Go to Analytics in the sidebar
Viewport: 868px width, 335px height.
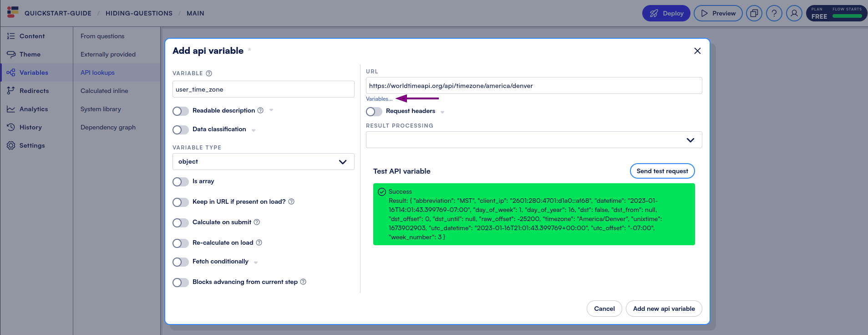click(33, 109)
